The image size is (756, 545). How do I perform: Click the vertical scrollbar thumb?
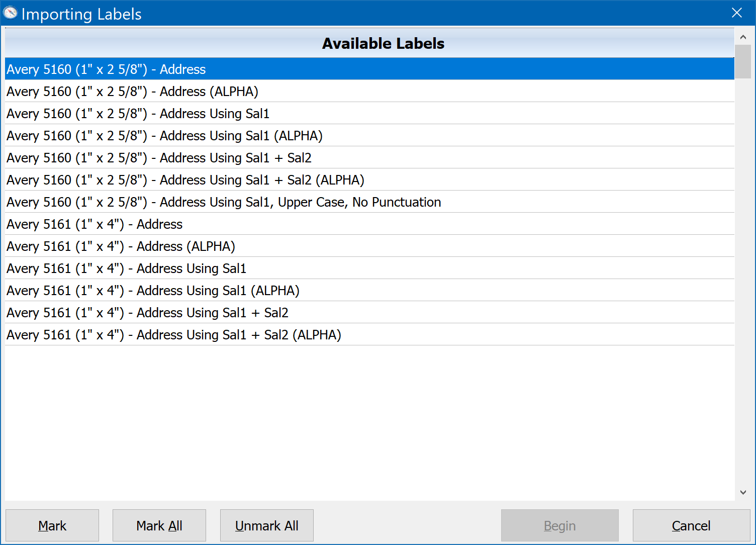tap(743, 62)
